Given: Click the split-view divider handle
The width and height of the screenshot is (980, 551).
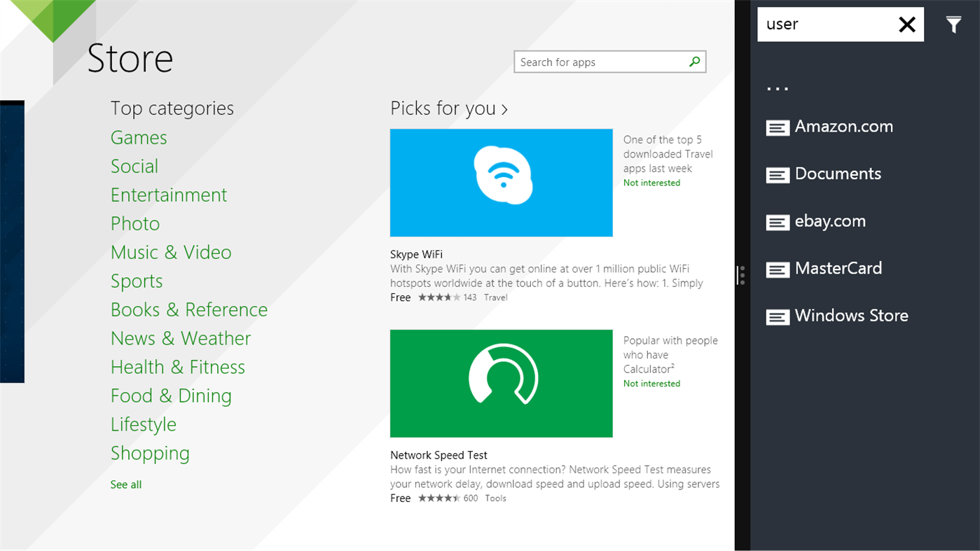Looking at the screenshot, I should (x=742, y=275).
